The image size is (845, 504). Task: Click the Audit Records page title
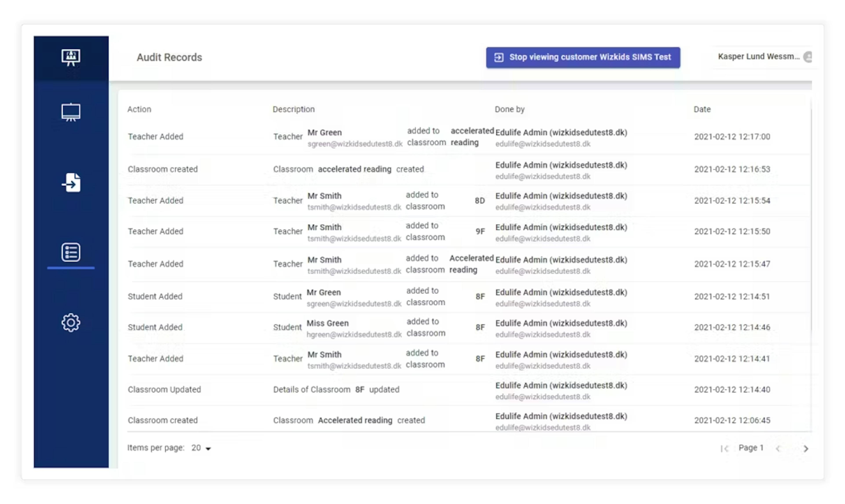169,57
